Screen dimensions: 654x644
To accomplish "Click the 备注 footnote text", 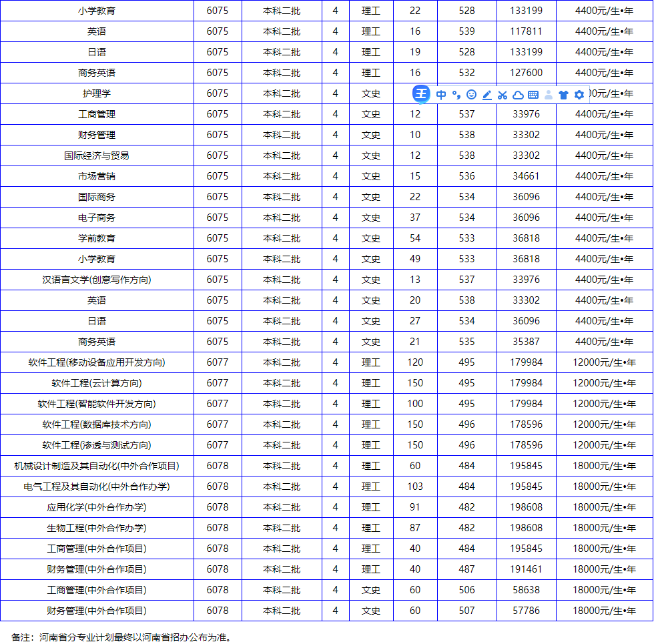I will click(121, 637).
